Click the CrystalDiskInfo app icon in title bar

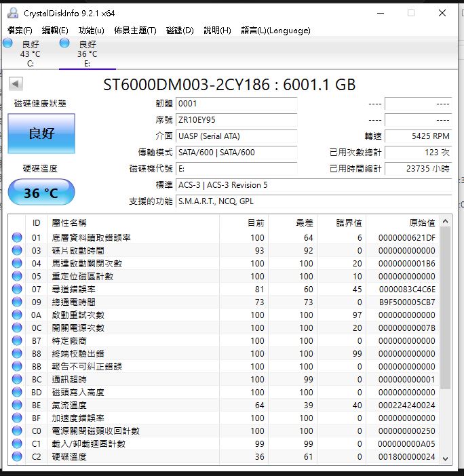(x=13, y=13)
